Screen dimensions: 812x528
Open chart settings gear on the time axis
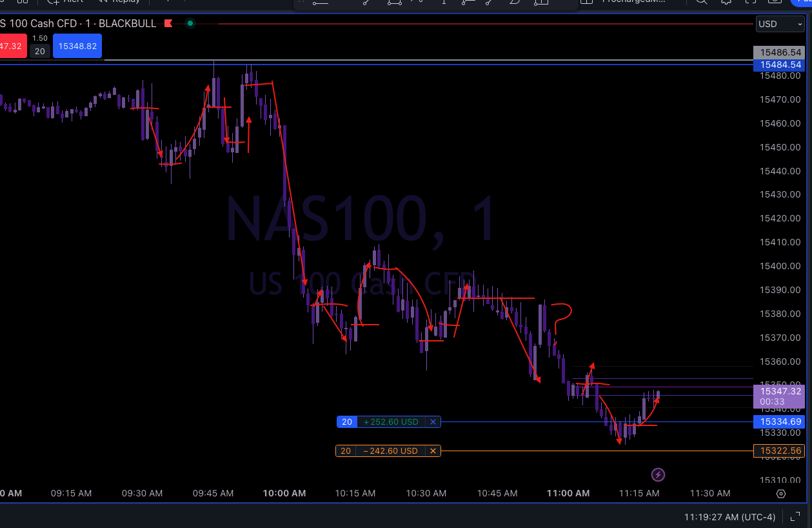(x=781, y=492)
